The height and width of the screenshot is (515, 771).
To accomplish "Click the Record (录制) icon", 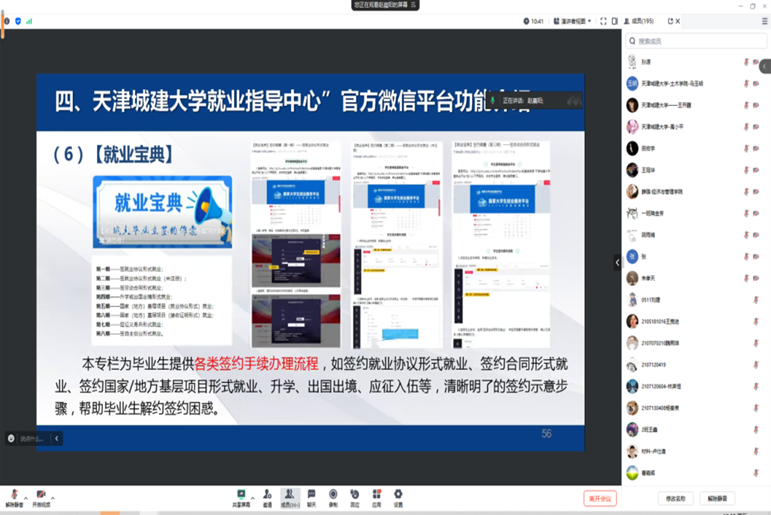I will (x=333, y=495).
